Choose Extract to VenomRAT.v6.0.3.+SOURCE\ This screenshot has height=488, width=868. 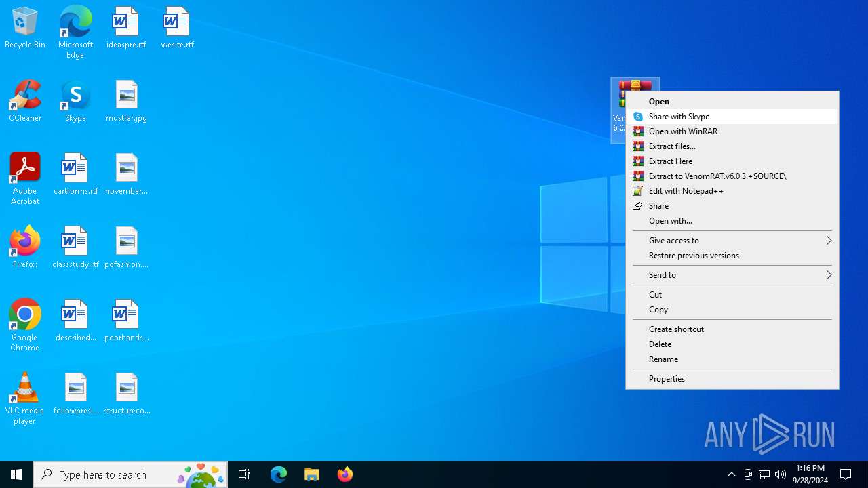[x=732, y=176]
